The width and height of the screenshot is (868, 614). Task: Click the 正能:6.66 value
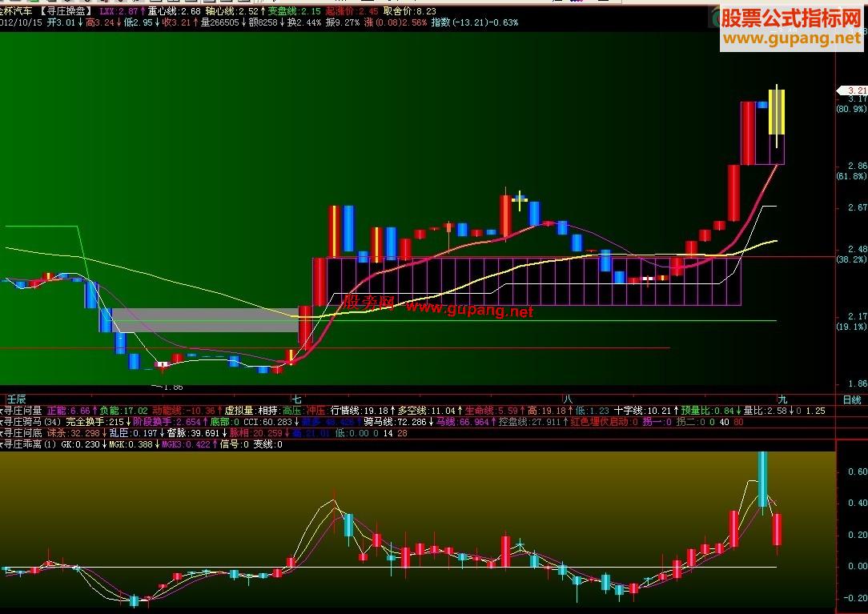[68, 411]
